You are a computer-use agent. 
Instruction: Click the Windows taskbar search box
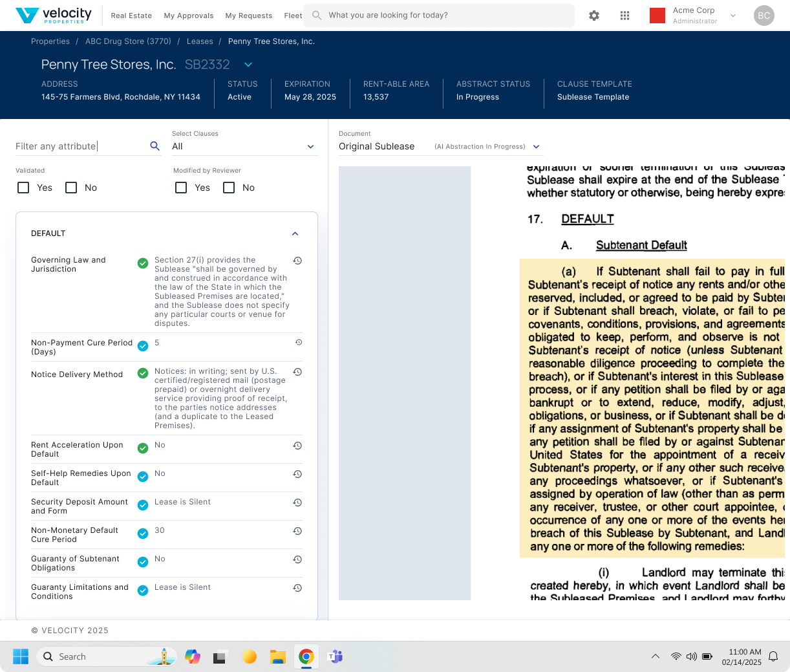point(107,656)
